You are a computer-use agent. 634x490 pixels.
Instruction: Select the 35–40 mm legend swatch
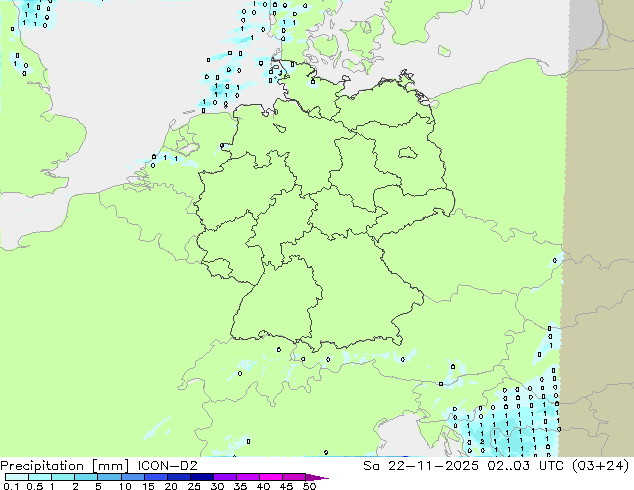247,477
